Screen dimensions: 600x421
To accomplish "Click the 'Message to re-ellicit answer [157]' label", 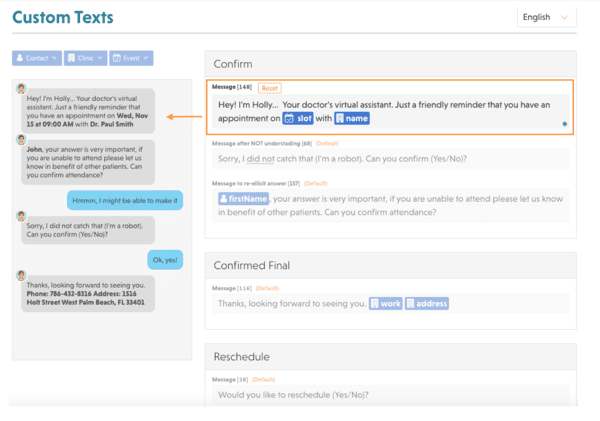I will point(256,183).
